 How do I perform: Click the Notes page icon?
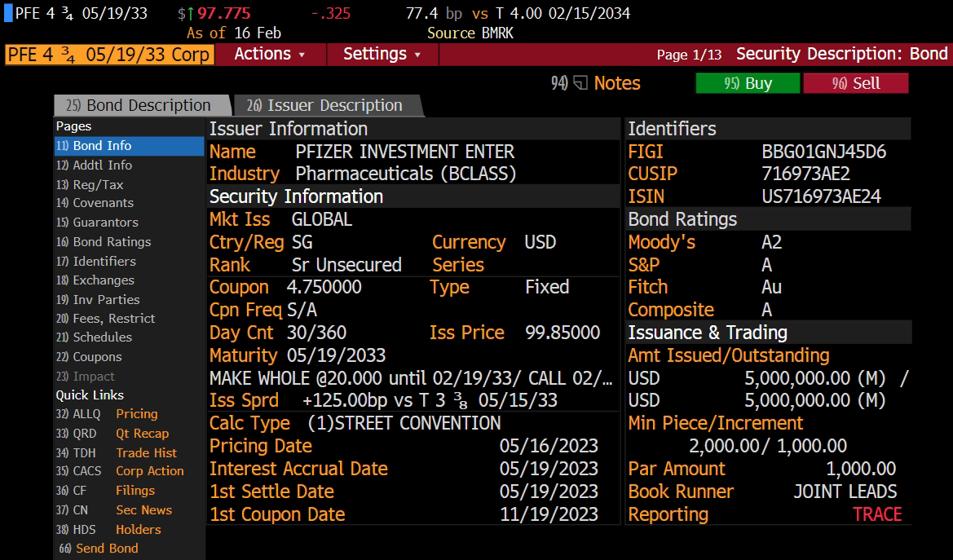pos(580,82)
